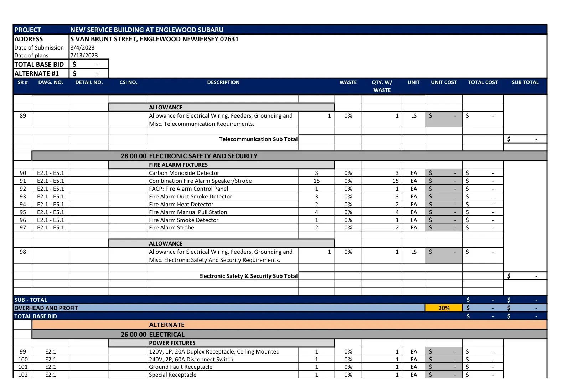
Task: Select the EA unit cell for Fire Alarm Strobe
Action: [x=414, y=227]
